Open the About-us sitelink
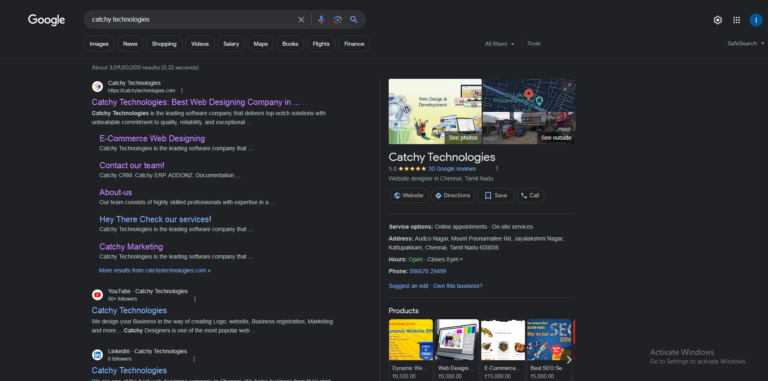Viewport: 768px width, 381px height. 116,192
